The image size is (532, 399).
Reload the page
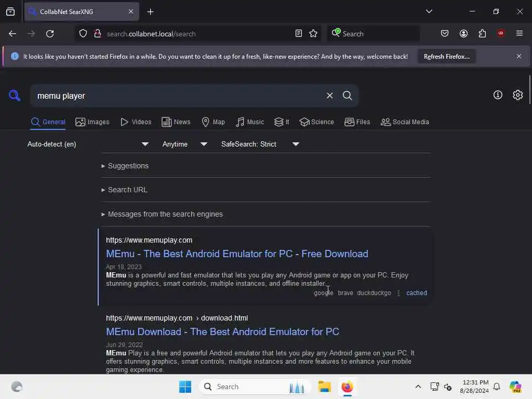[50, 34]
